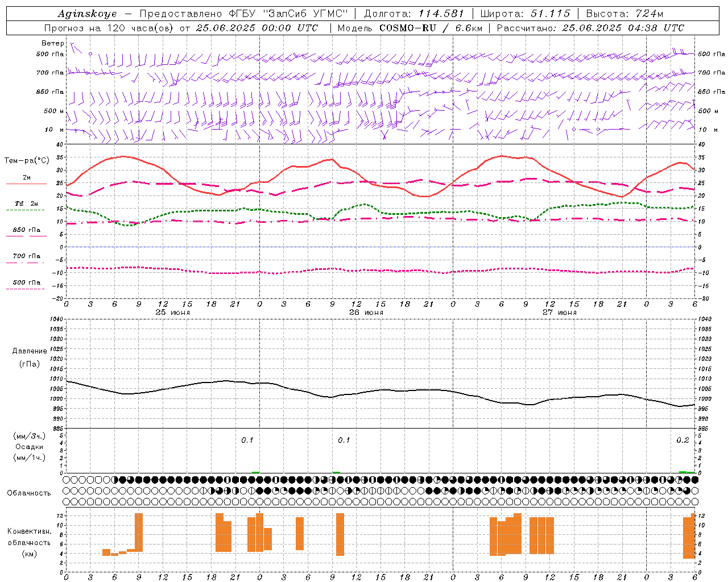Click the date label 26 июня
Image resolution: width=728 pixels, height=582 pixels.
[366, 312]
